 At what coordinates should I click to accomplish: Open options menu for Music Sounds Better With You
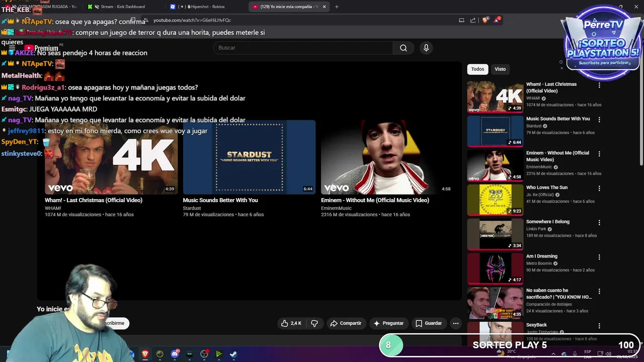[x=599, y=120]
